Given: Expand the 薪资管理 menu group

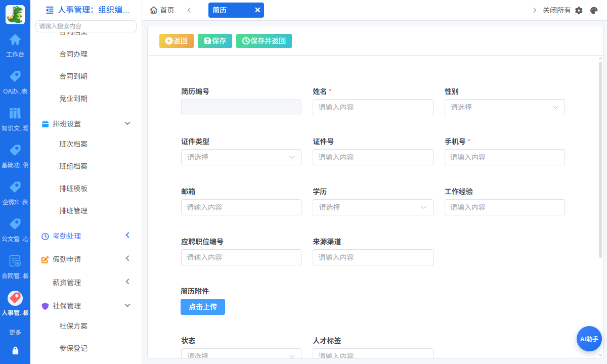Looking at the screenshot, I should (127, 282).
